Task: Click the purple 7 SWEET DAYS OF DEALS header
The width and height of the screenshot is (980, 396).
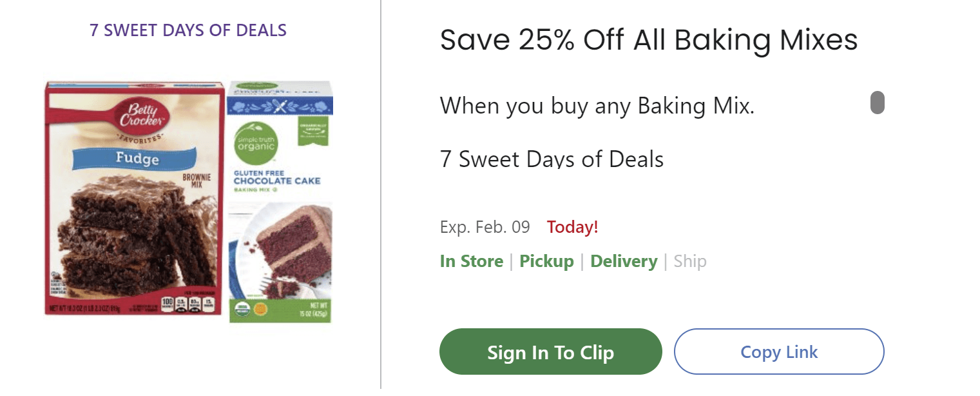Action: coord(188,30)
